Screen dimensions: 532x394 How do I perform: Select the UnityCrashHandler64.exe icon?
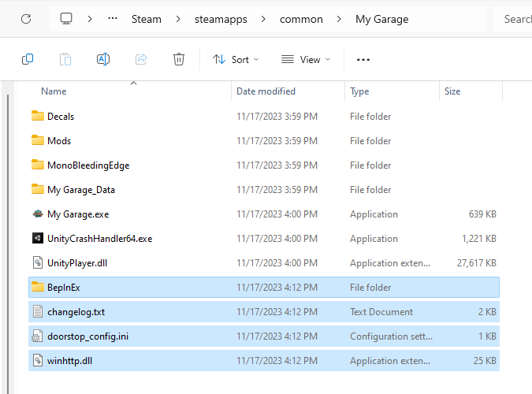[x=38, y=238]
